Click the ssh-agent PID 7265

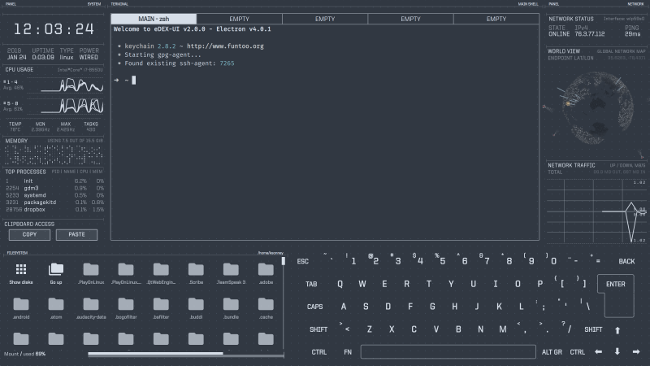[227, 63]
